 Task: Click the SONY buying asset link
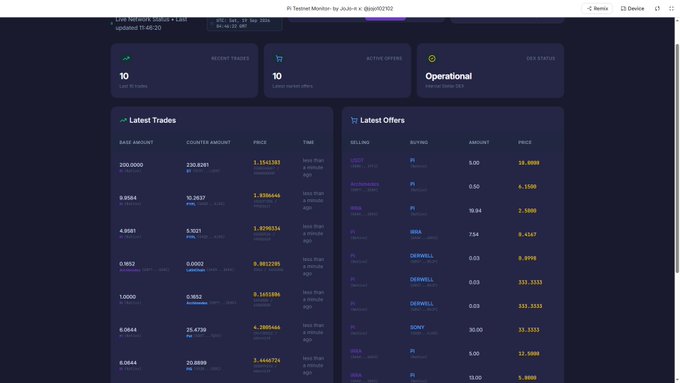tap(417, 327)
